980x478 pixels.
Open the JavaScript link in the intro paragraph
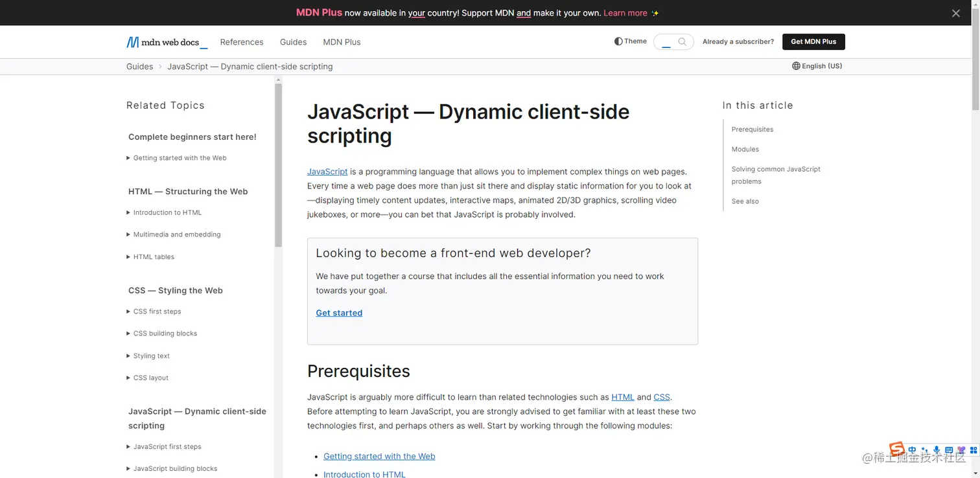(327, 172)
